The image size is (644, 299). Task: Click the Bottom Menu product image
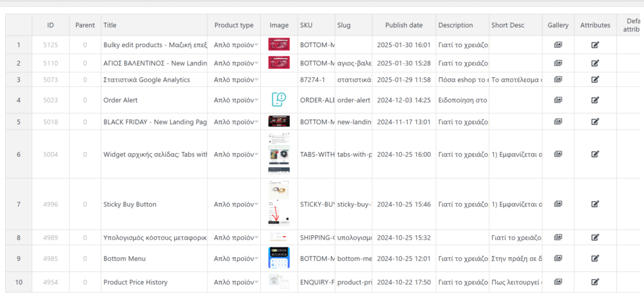(279, 258)
